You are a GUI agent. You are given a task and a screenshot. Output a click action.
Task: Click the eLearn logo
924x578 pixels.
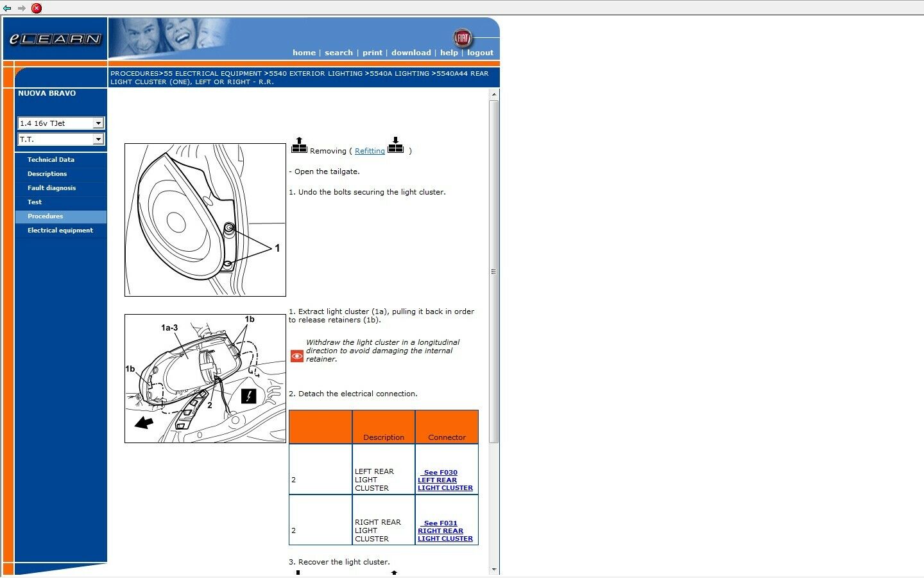coord(55,39)
